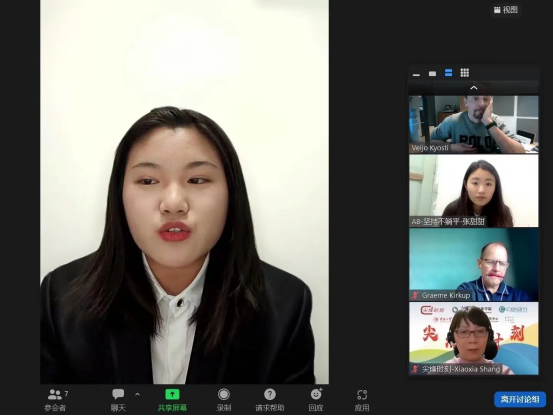This screenshot has width=553, height=415.
Task: Start recording with the 录制 icon
Action: click(x=224, y=394)
